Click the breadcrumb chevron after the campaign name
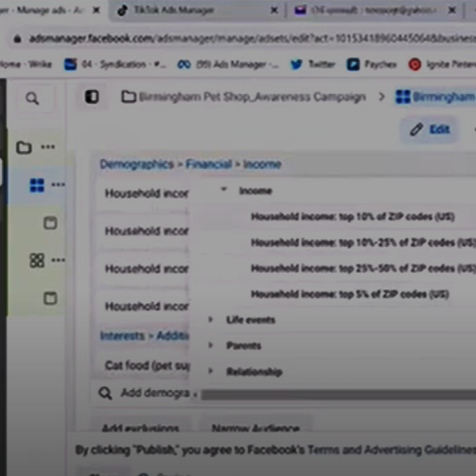The image size is (476, 476). (x=381, y=97)
